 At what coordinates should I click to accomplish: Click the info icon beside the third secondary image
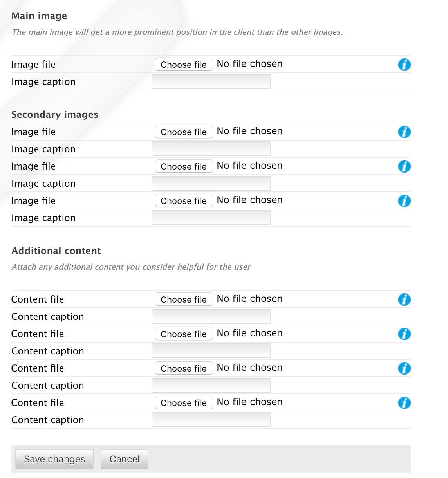tap(404, 201)
